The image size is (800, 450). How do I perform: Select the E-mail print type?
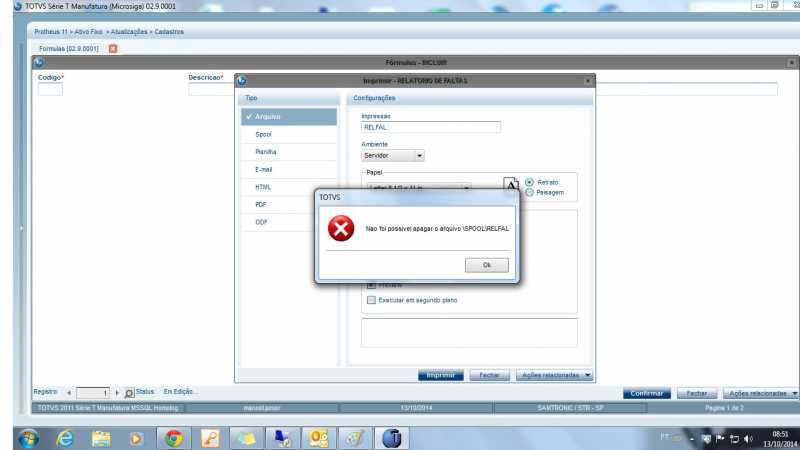pyautogui.click(x=289, y=169)
